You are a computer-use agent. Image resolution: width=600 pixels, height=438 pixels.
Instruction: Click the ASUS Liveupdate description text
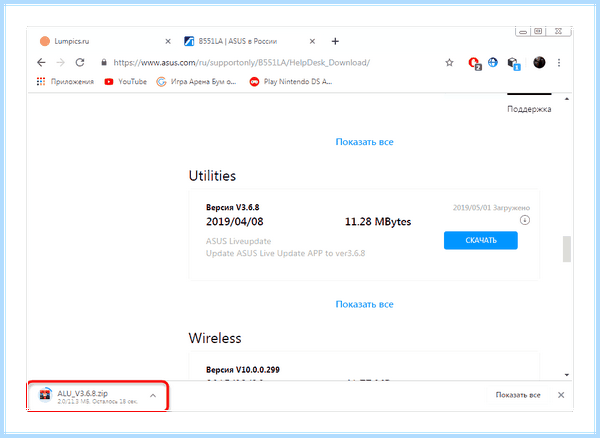tap(238, 241)
